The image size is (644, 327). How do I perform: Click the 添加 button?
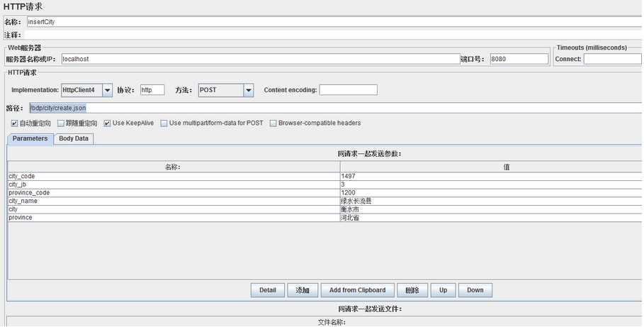click(303, 290)
